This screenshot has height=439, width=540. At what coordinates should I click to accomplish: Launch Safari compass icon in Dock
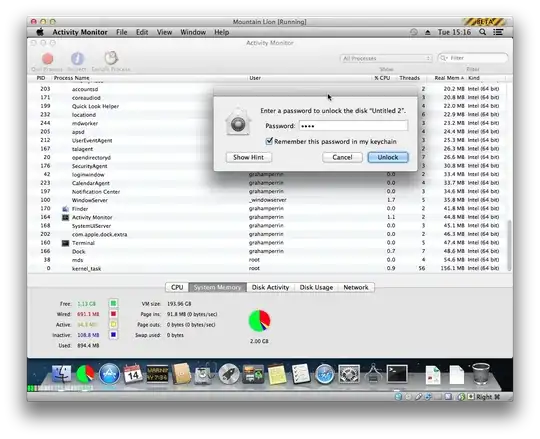pos(324,374)
